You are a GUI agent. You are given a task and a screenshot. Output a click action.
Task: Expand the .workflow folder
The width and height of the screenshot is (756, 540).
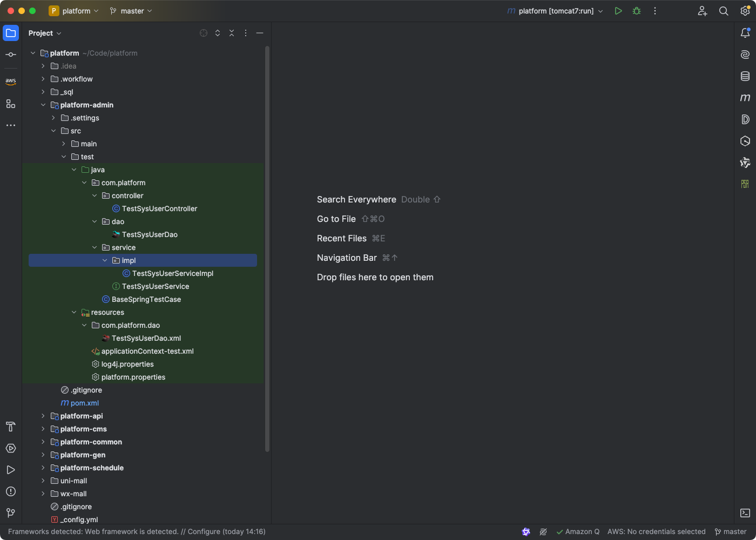pyautogui.click(x=43, y=79)
